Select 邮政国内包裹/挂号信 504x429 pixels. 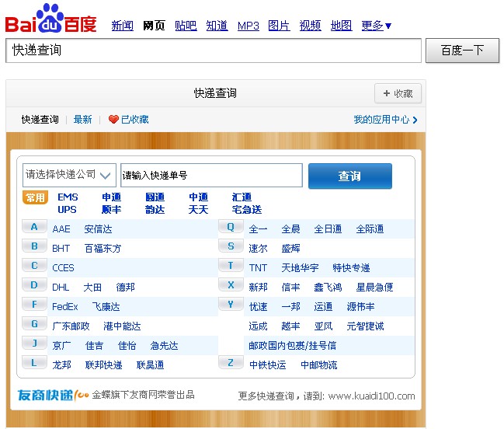[x=293, y=346]
